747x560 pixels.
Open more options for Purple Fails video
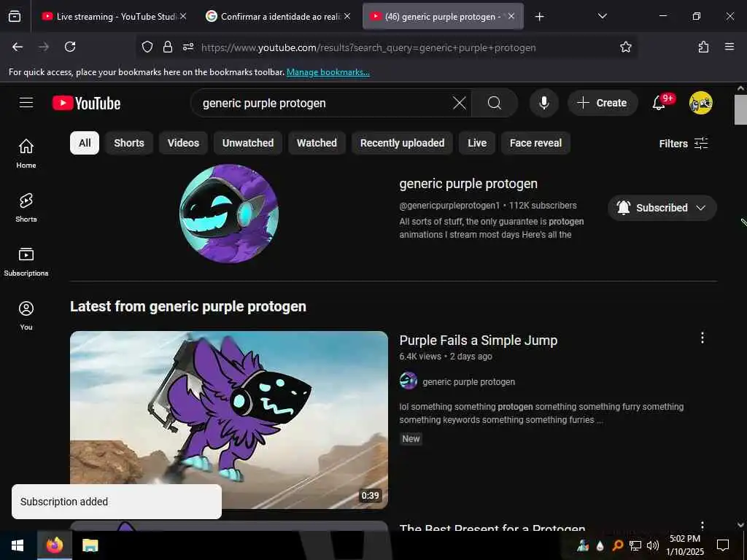[x=703, y=338]
